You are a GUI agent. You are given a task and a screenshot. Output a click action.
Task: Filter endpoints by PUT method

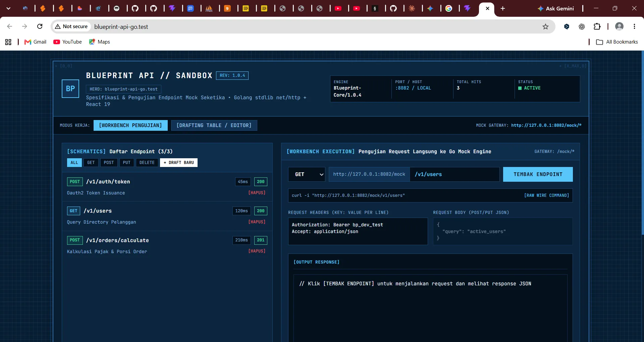(126, 163)
